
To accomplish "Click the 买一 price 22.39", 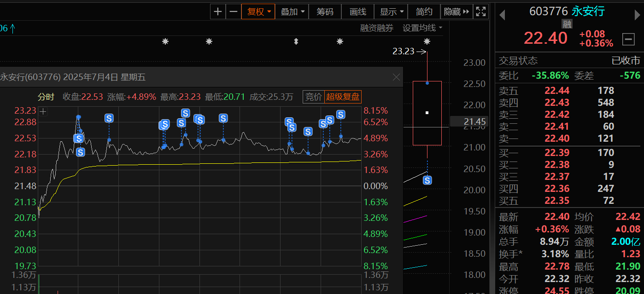I will coord(557,153).
